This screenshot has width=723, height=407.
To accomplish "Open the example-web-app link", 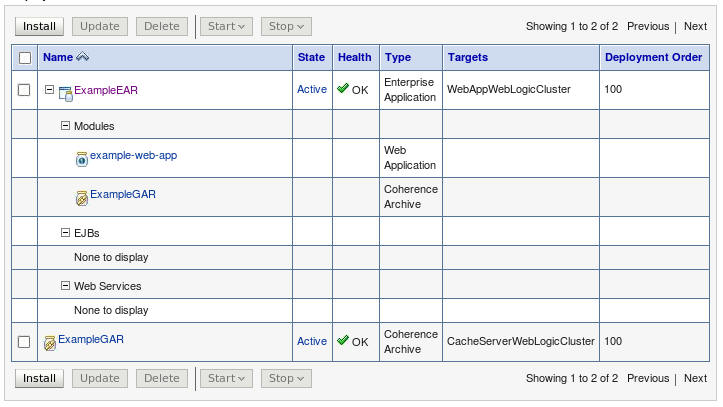I will pos(133,156).
